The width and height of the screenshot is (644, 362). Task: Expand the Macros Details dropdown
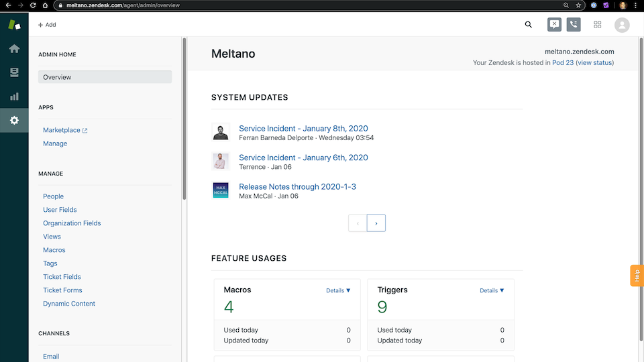pos(338,290)
